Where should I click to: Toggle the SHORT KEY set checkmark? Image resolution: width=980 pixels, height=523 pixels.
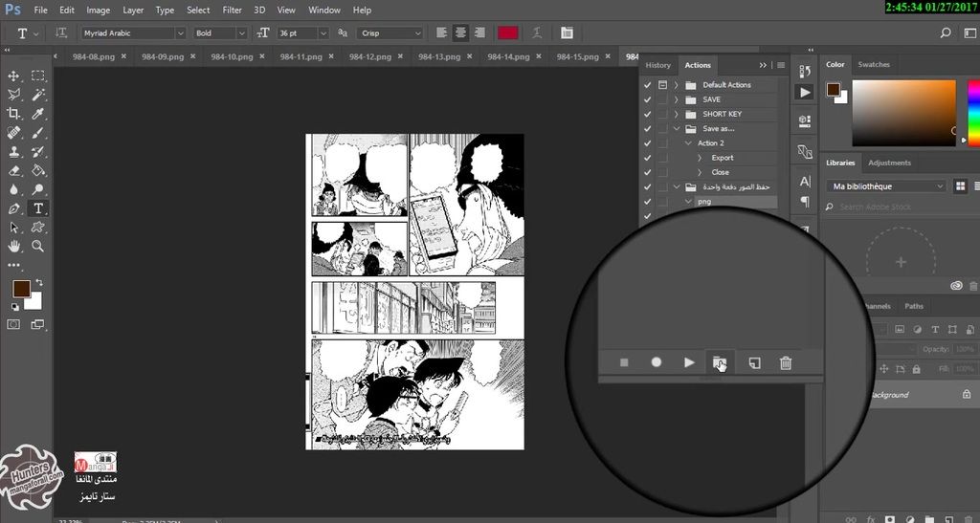click(x=648, y=114)
